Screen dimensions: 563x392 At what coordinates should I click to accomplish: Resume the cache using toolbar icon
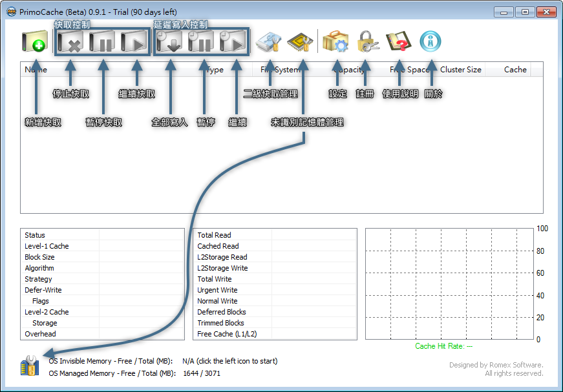[x=134, y=41]
